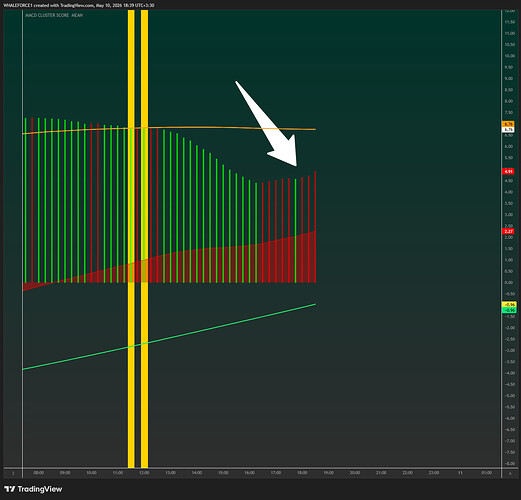Toggle the auto-scale A button
This screenshot has width=521, height=500.
[x=510, y=473]
